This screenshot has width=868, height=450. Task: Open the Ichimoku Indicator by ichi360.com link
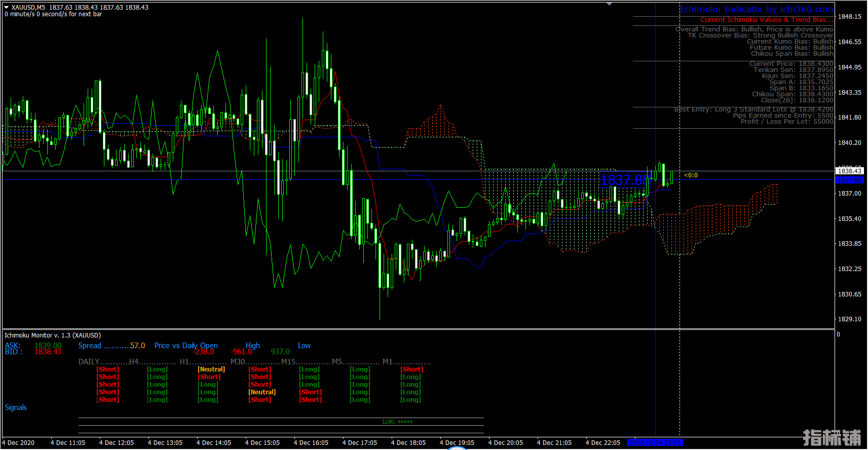pos(756,9)
